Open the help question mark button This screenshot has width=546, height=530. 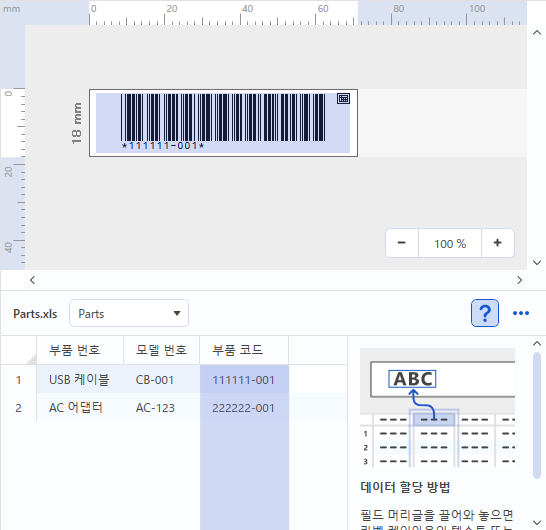485,313
